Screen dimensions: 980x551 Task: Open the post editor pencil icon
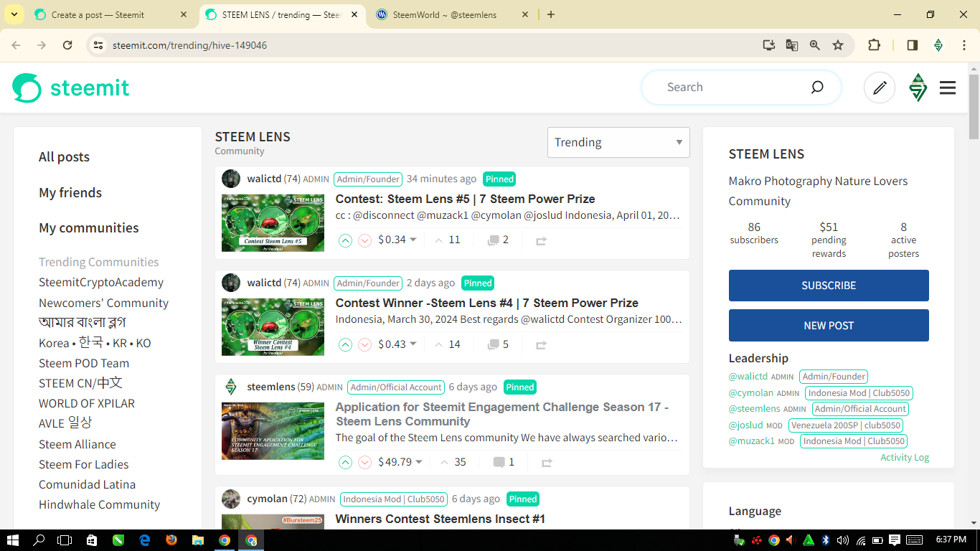tap(880, 88)
